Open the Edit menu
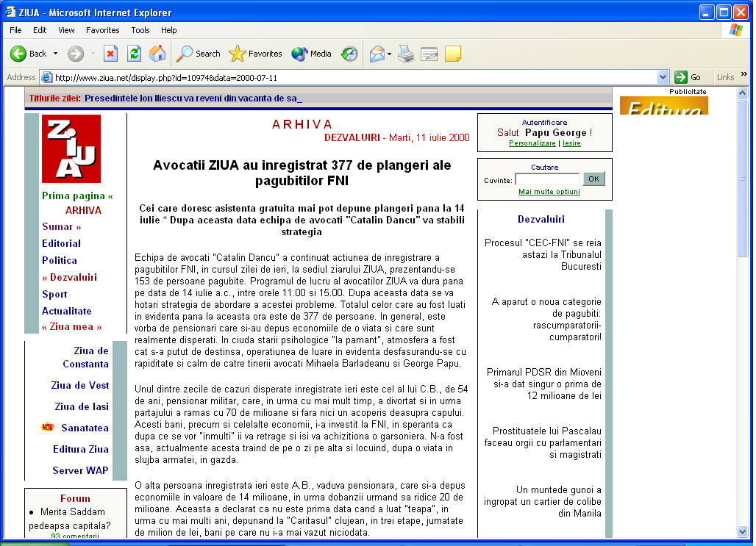 [x=40, y=30]
